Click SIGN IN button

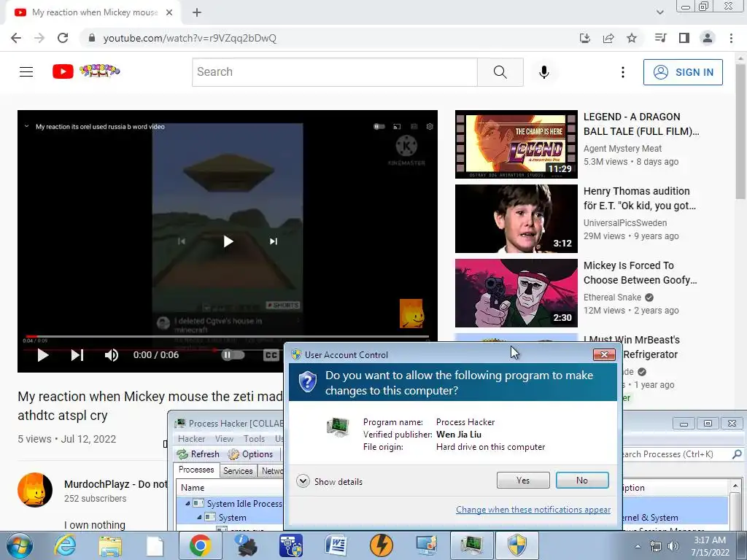point(683,72)
